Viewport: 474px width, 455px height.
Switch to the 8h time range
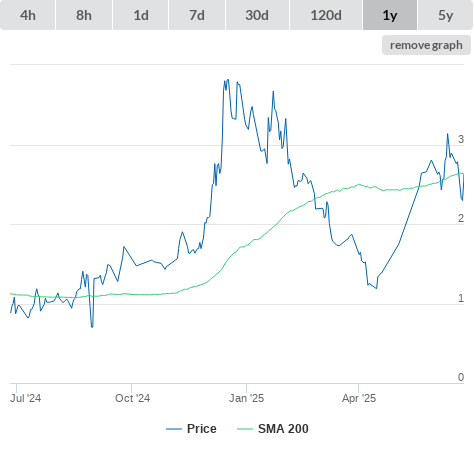coord(84,15)
